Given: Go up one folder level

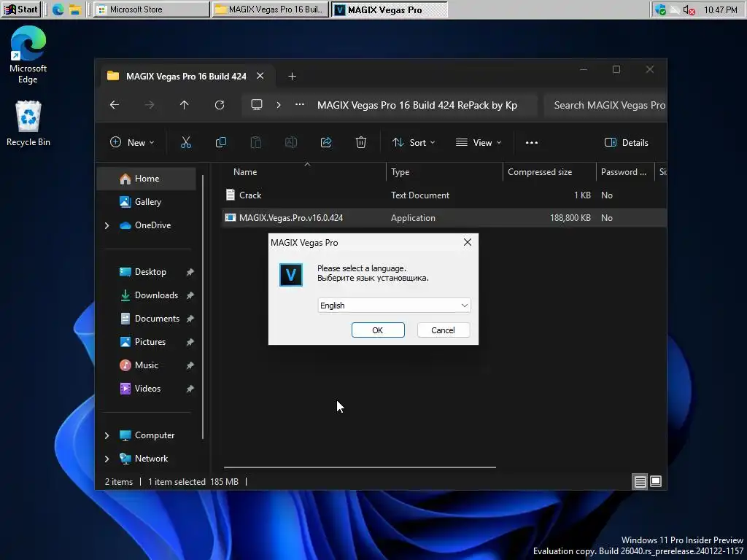Looking at the screenshot, I should tap(185, 105).
